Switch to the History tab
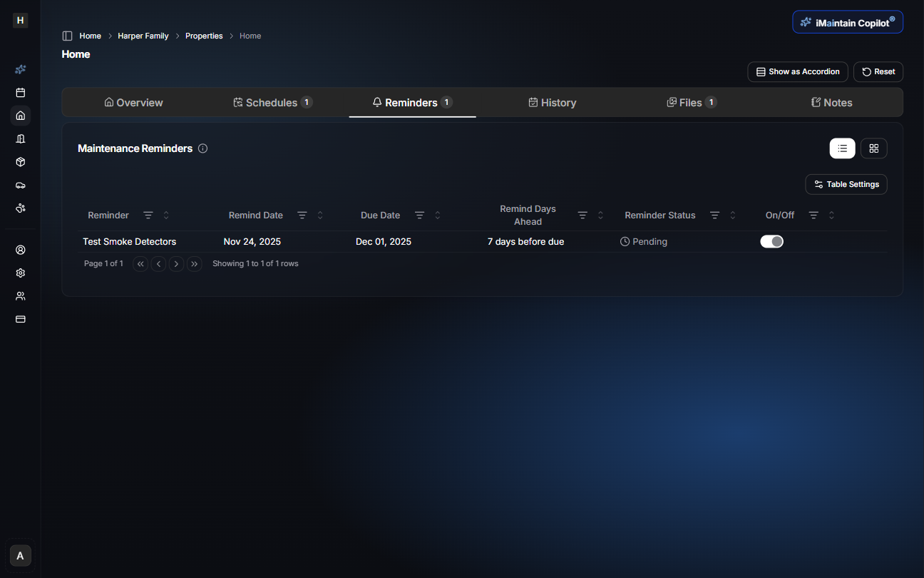The image size is (924, 578). [553, 102]
